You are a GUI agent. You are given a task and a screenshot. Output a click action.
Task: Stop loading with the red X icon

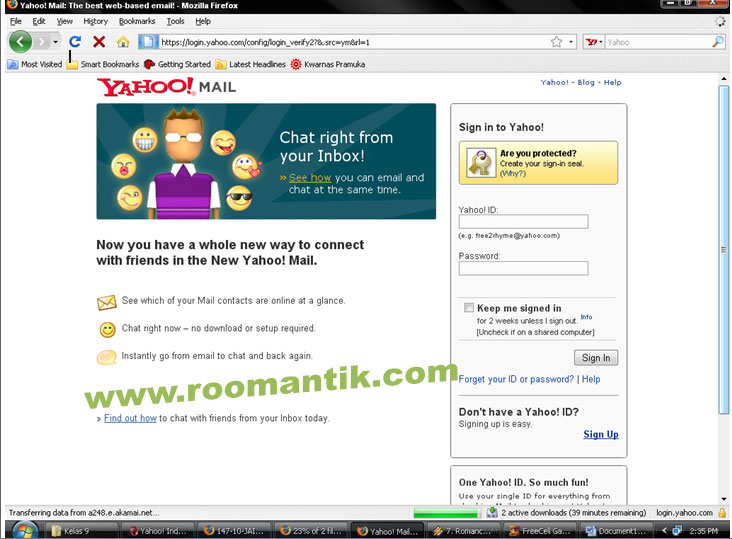coord(99,42)
